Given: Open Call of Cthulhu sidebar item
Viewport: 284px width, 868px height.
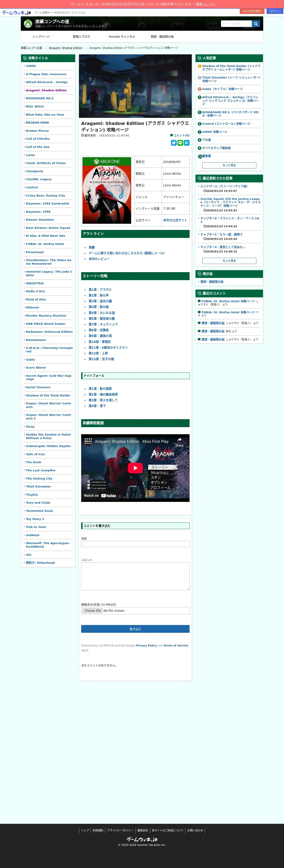Looking at the screenshot, I should [38, 139].
